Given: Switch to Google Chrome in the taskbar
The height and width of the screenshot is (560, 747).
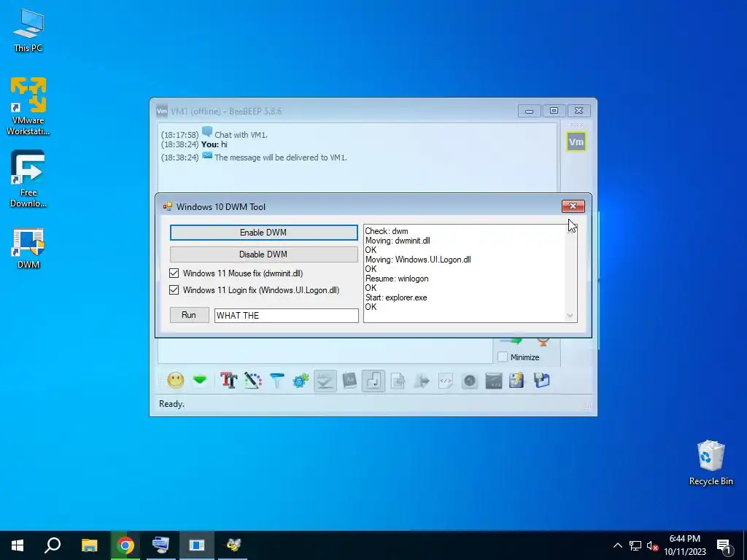Looking at the screenshot, I should [125, 545].
